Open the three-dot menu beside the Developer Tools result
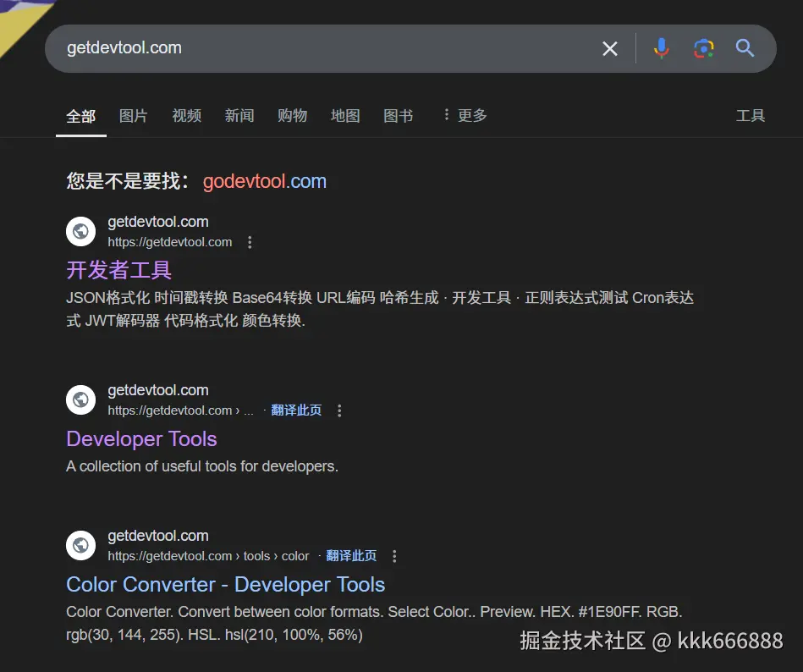The image size is (803, 672). [x=338, y=410]
